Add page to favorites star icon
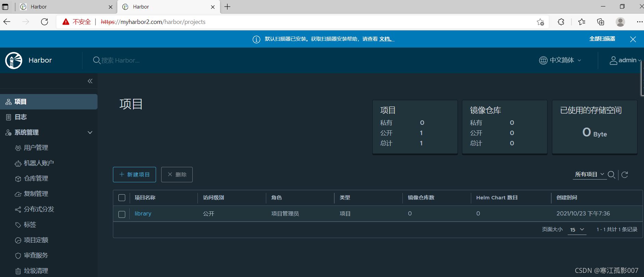 [x=540, y=22]
